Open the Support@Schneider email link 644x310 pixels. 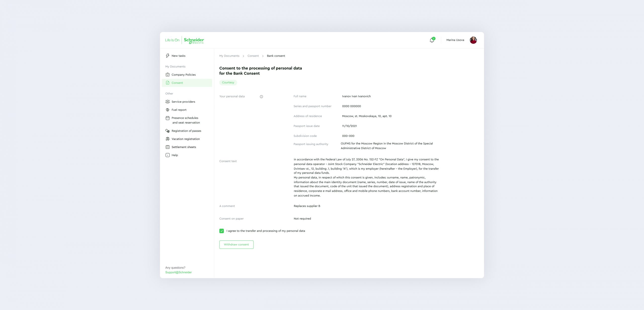pyautogui.click(x=178, y=272)
